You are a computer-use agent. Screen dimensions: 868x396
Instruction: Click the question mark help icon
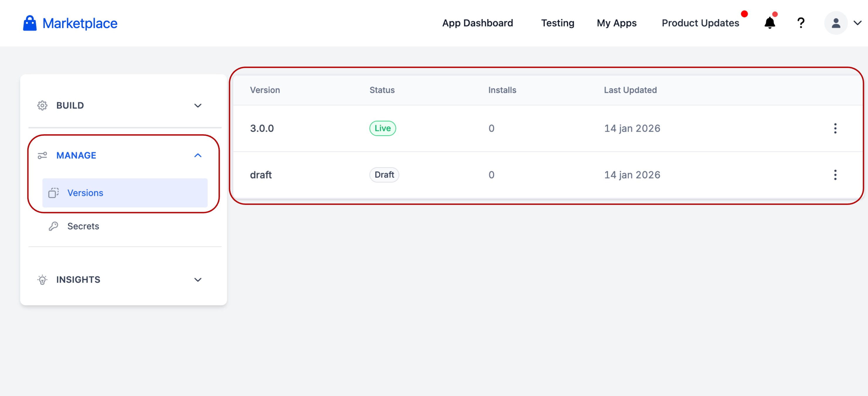coord(801,23)
